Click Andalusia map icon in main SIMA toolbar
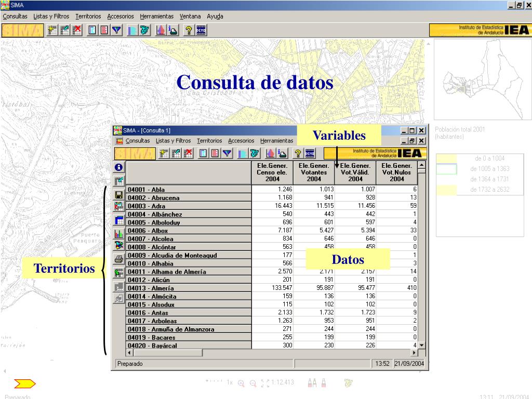This screenshot has width=532, height=399. (145, 30)
